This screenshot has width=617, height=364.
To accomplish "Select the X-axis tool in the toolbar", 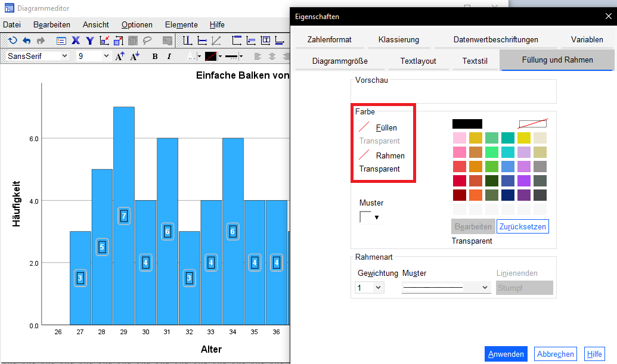I will (x=76, y=41).
